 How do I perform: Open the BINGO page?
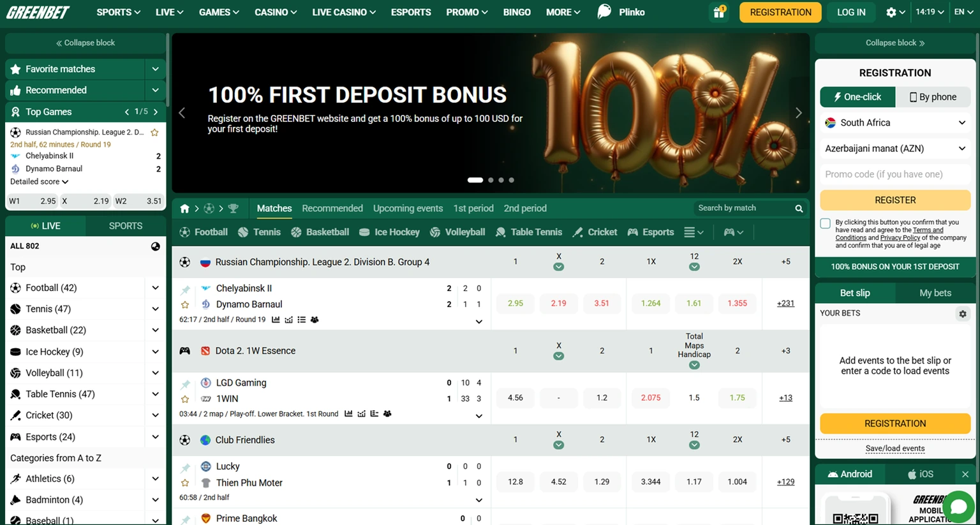[x=517, y=12]
